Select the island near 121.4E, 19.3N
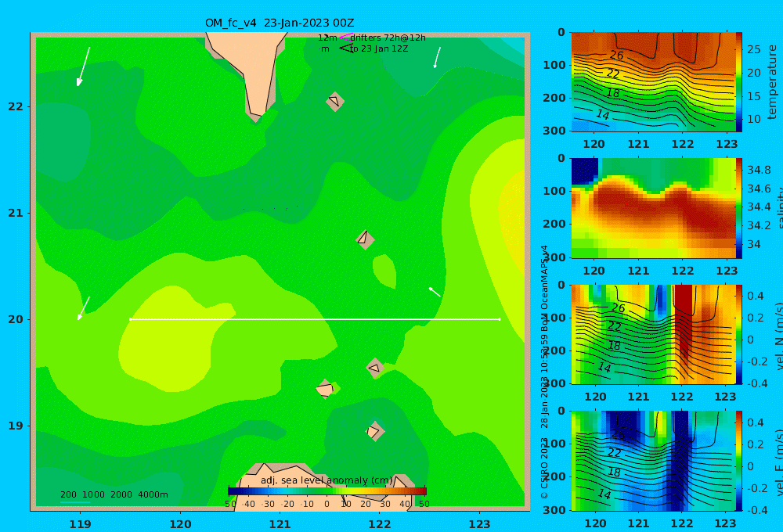Screen dimensions: 783x532 (325, 389)
